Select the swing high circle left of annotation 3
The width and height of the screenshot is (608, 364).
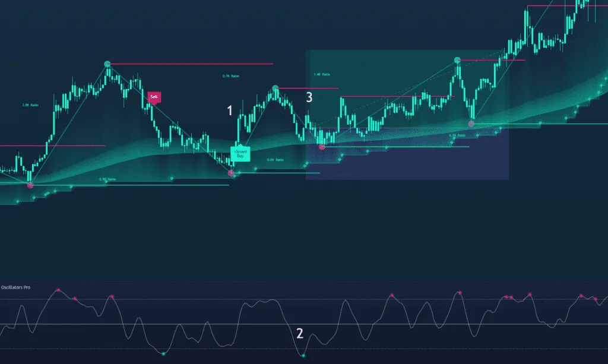pyautogui.click(x=275, y=88)
